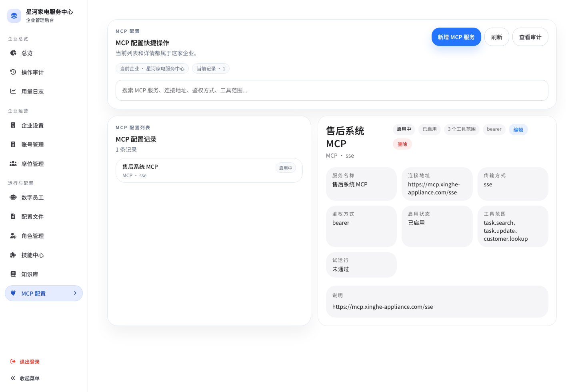Click the 当前企业 · 星河家电服务中心 chip
This screenshot has width=576, height=392.
click(152, 68)
